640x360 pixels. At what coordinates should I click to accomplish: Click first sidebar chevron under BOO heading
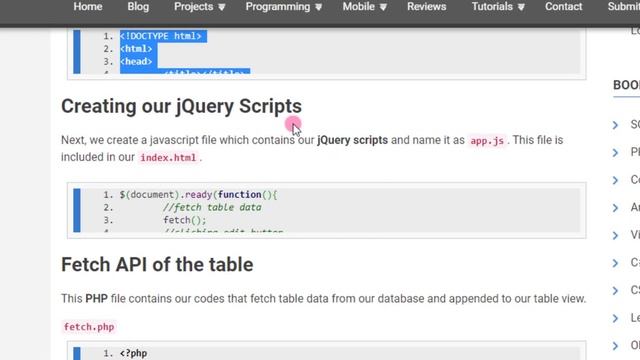(615, 125)
